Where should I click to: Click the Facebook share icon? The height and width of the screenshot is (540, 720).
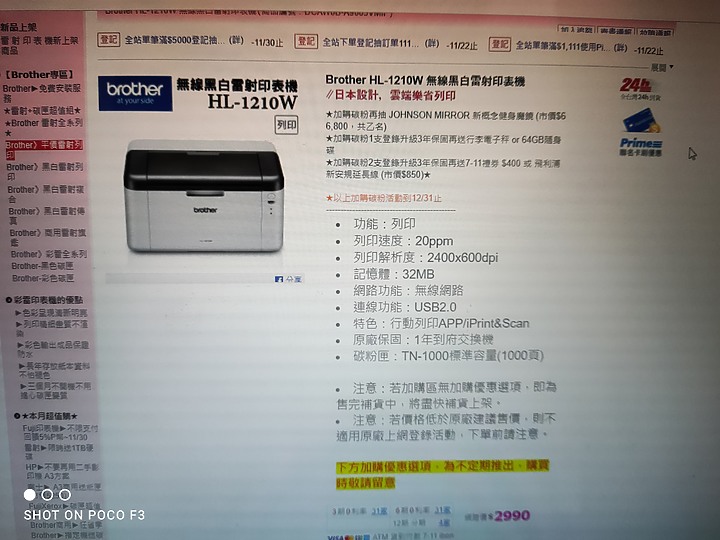(x=278, y=279)
